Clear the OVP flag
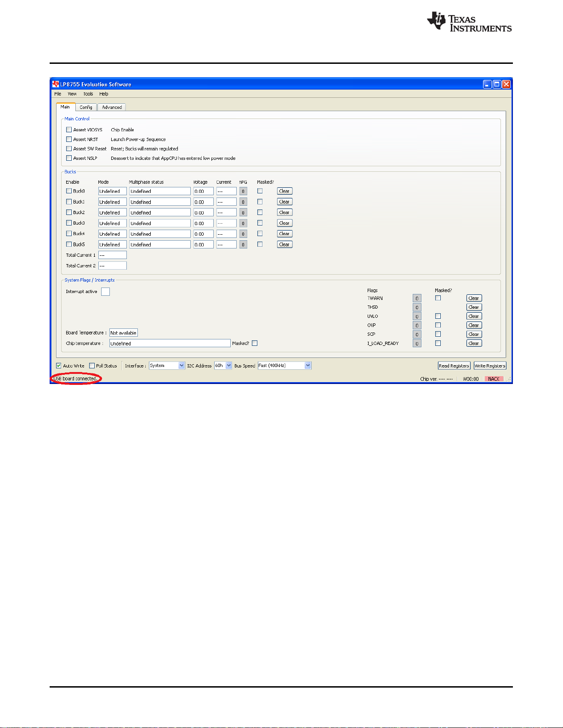Viewport: 563px width, 728px height. point(474,325)
